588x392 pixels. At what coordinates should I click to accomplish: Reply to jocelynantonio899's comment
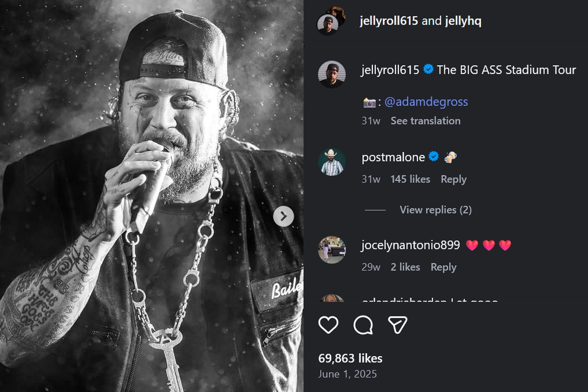443,267
